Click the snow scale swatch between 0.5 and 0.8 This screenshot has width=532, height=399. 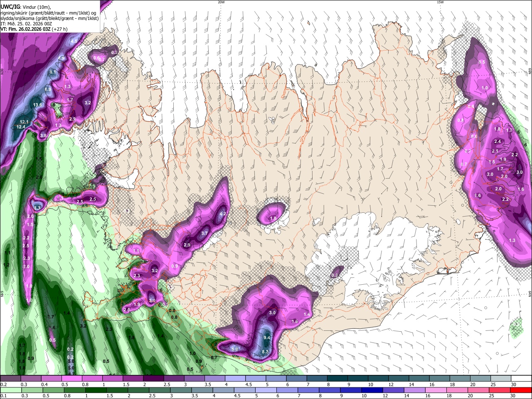[x=71, y=379]
